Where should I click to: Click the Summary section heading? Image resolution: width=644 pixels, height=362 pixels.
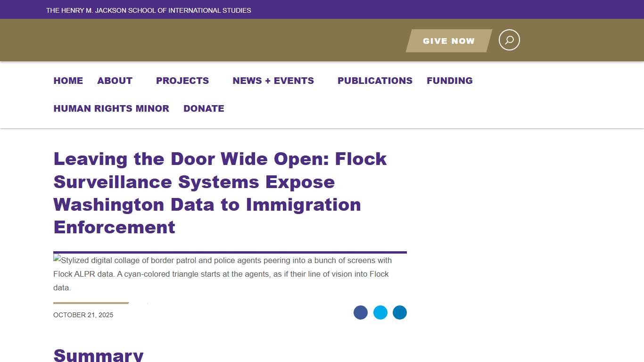click(x=98, y=355)
